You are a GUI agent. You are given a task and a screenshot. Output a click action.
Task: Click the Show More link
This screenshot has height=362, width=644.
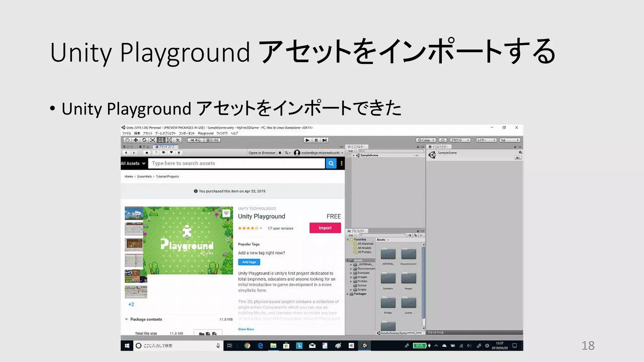[x=246, y=329]
